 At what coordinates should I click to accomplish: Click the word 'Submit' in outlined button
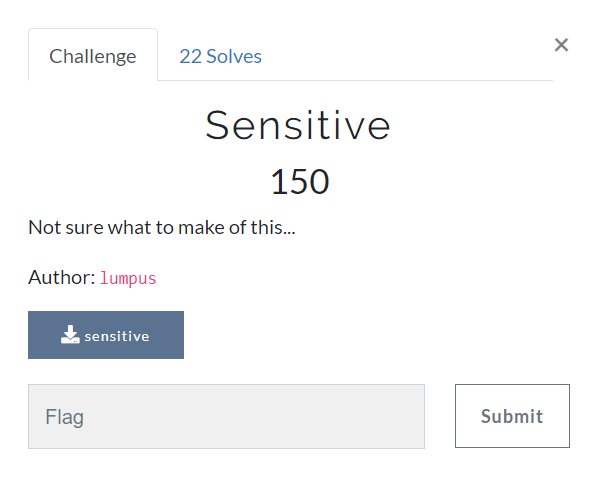[512, 416]
